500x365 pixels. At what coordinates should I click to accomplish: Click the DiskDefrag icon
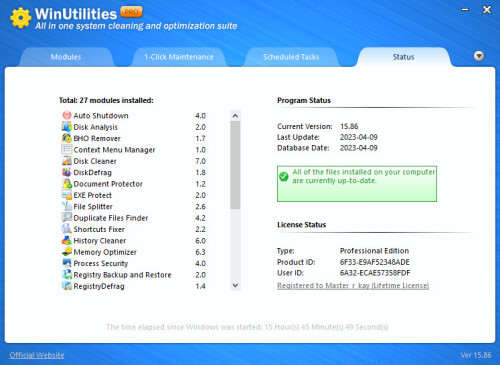point(67,172)
